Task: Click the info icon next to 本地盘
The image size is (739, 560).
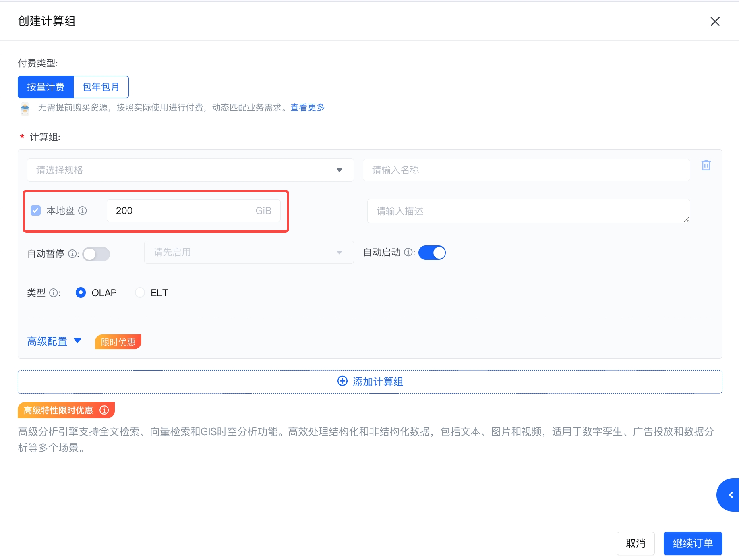Action: 83,211
